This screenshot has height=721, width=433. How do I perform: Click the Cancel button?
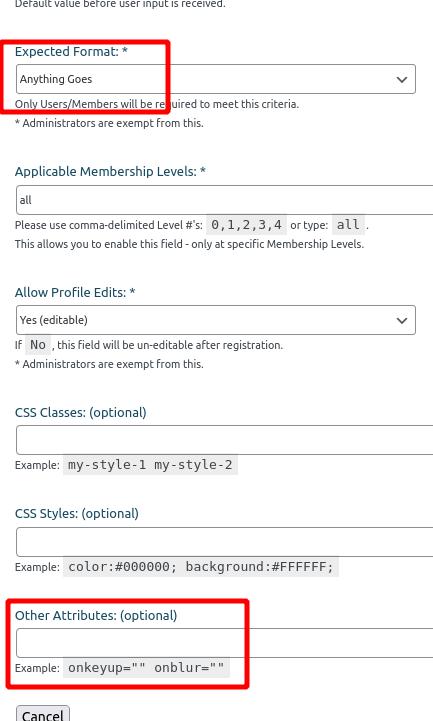[43, 715]
